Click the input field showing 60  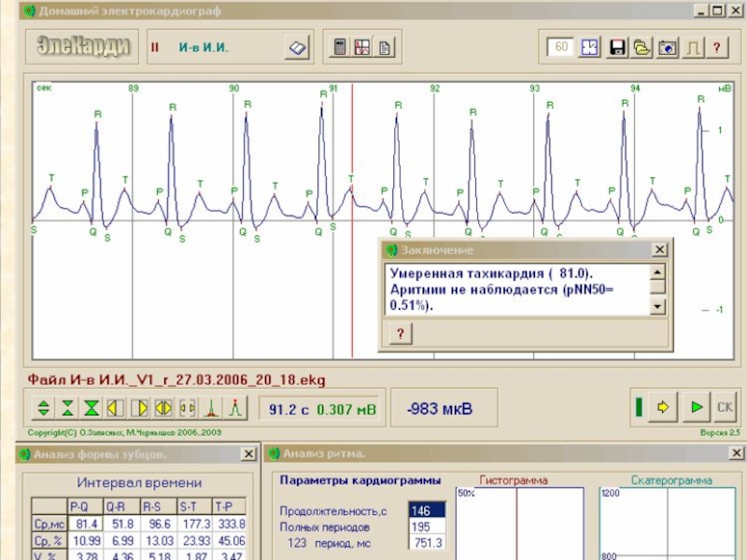561,48
